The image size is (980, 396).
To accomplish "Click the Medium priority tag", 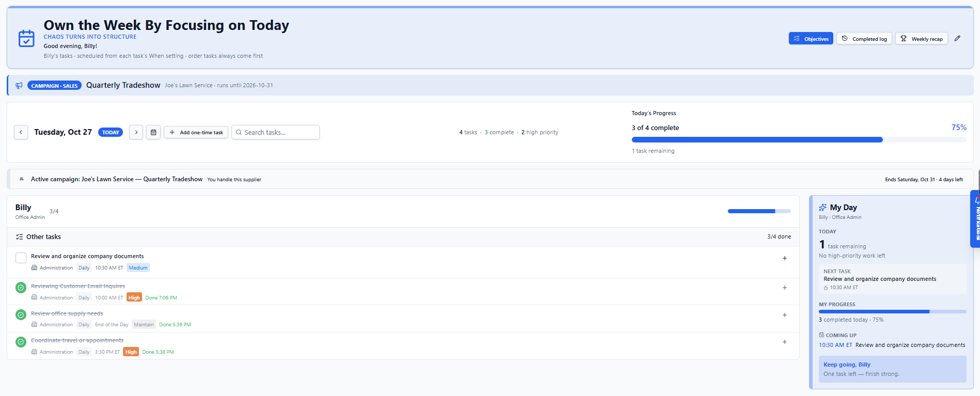I will [138, 267].
